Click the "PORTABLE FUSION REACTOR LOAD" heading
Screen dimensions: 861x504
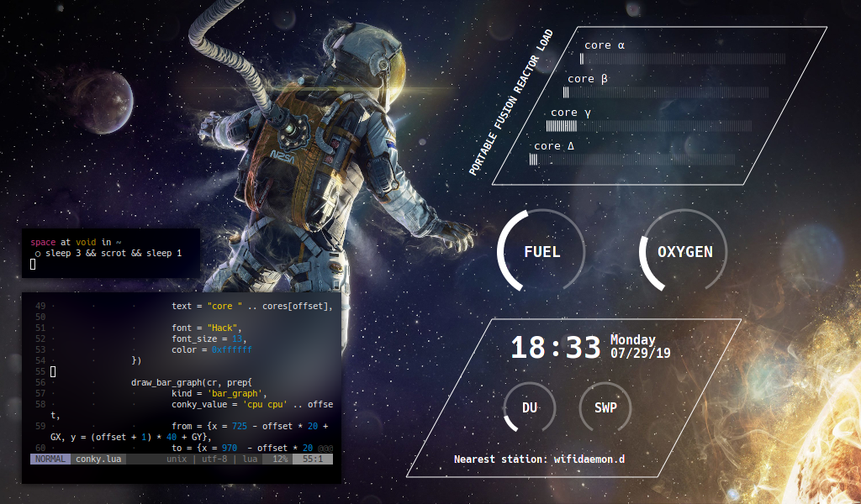[510, 102]
